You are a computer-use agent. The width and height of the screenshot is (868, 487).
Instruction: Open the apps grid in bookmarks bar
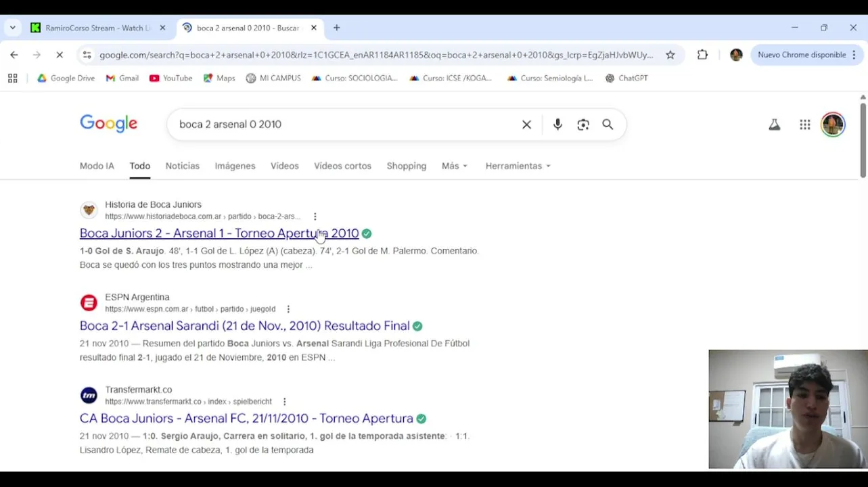point(12,78)
